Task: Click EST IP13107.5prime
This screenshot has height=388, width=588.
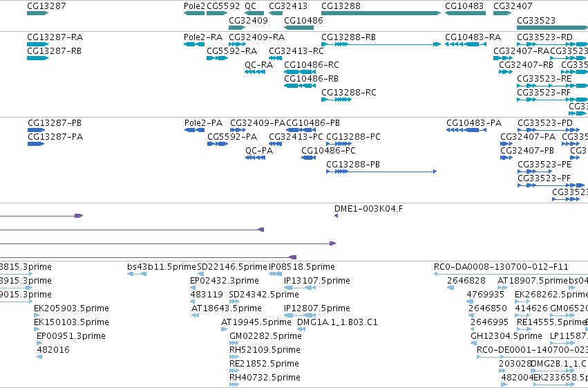Action: coord(317,281)
